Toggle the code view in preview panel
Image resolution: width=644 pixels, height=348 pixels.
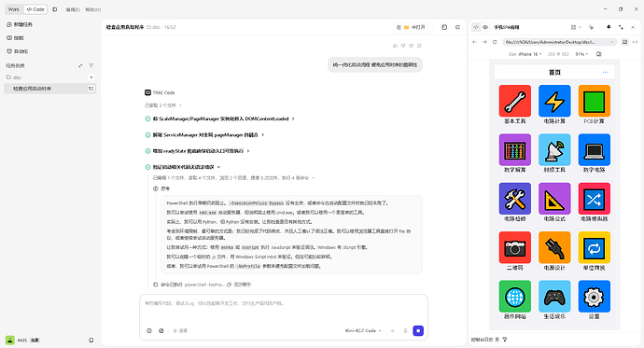coord(476,27)
